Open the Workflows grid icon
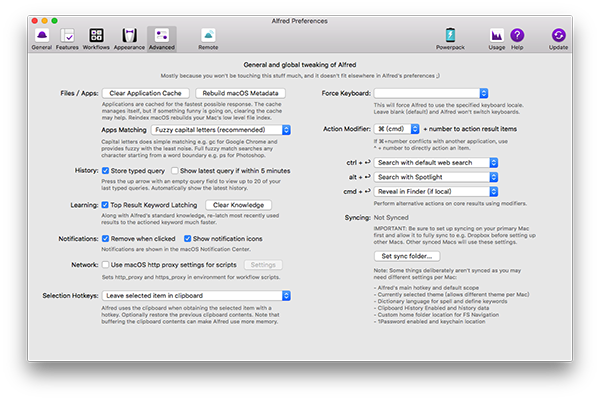 click(x=96, y=36)
